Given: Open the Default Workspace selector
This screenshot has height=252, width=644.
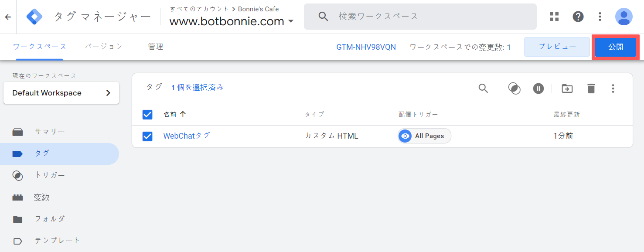Looking at the screenshot, I should coord(61,93).
